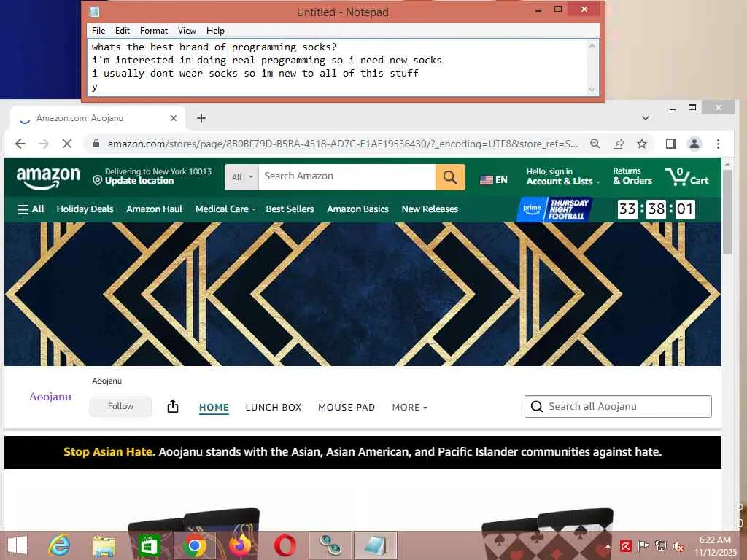Open the Notepad Help menu
Image resolution: width=747 pixels, height=560 pixels.
pyautogui.click(x=215, y=31)
